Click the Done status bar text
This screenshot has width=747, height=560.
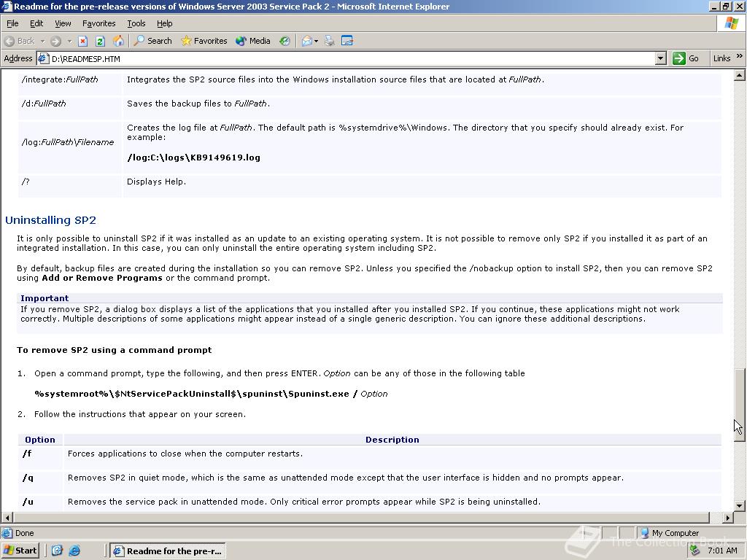tap(24, 533)
